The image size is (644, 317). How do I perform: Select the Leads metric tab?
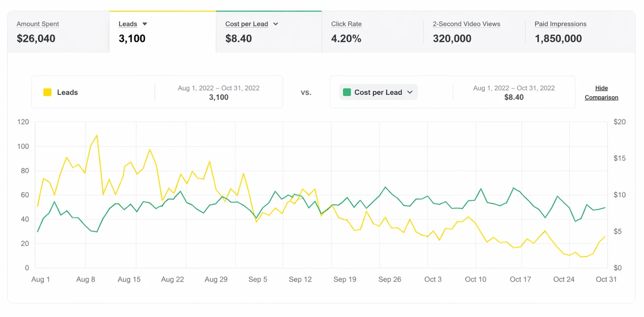pos(163,32)
